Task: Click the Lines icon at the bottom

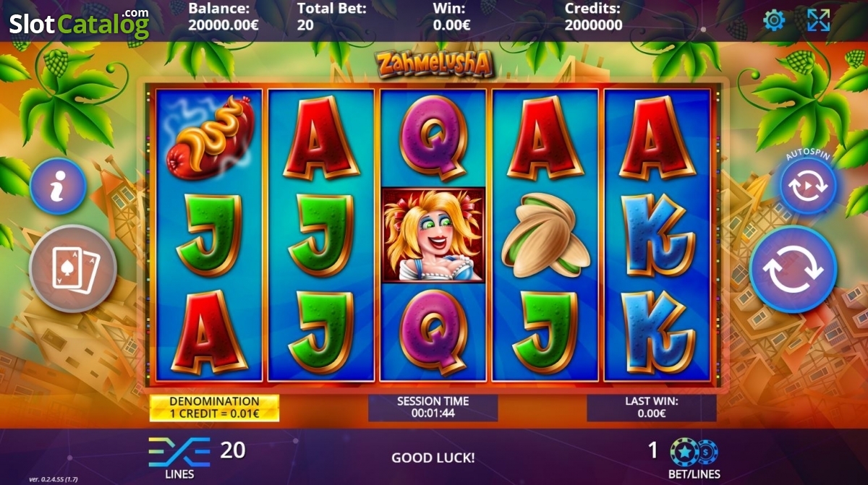Action: click(x=179, y=452)
